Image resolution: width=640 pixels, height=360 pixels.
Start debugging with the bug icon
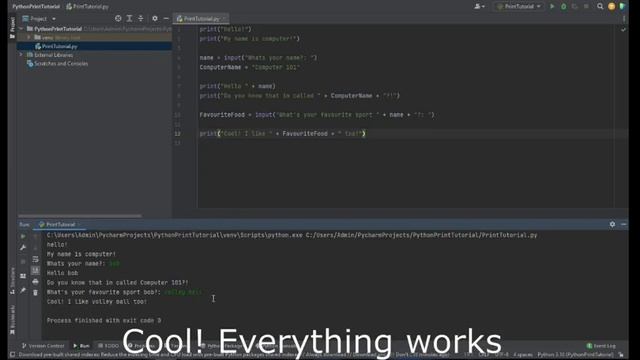(564, 7)
